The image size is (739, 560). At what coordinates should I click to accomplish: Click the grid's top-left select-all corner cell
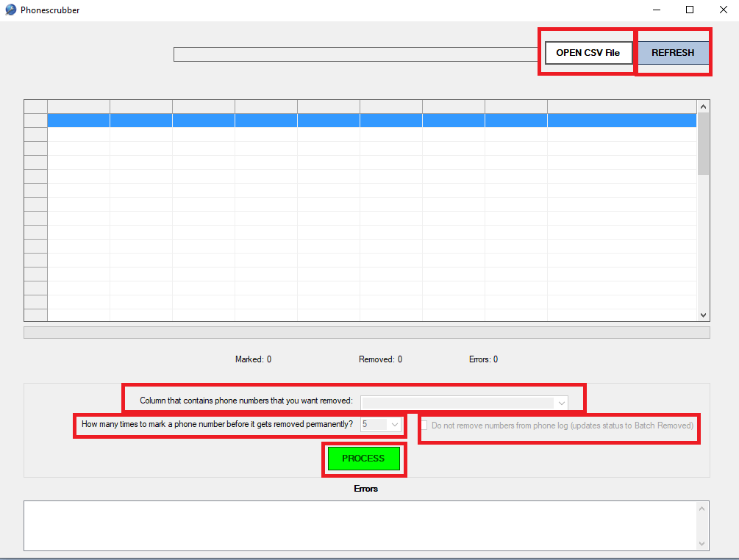click(x=36, y=107)
